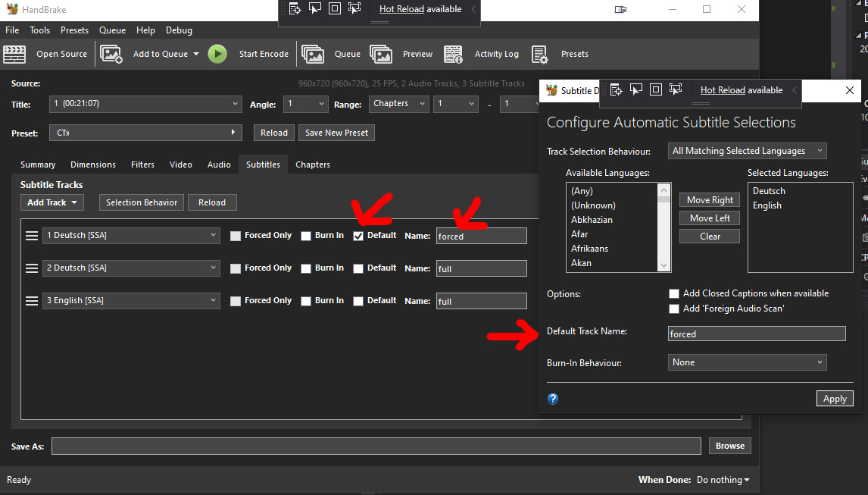Click the Browse button

[730, 446]
